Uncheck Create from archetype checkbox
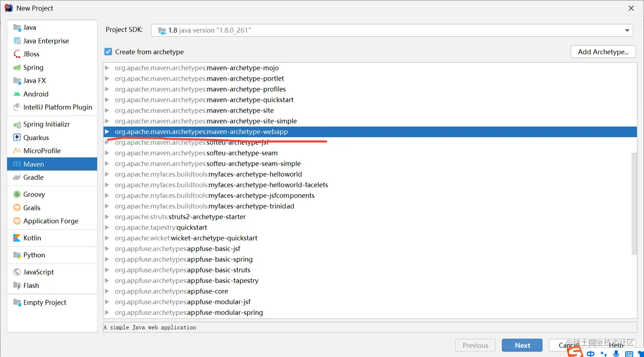The image size is (644, 357). click(x=108, y=52)
